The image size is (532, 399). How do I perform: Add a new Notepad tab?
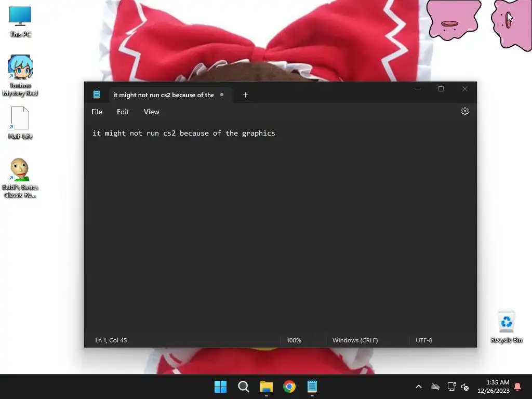[x=245, y=95]
